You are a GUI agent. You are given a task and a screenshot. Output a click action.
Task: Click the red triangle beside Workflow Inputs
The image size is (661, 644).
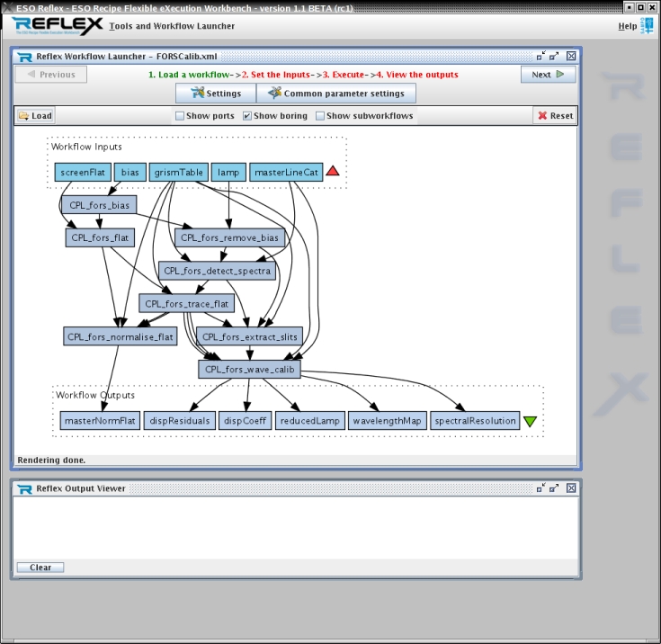333,171
